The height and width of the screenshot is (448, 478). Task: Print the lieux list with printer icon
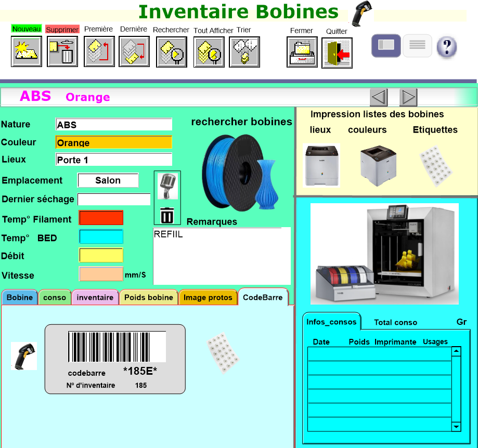tap(321, 165)
